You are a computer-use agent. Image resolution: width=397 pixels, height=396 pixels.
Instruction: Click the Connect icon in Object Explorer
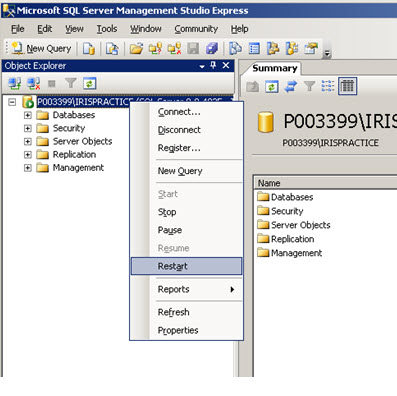point(15,83)
